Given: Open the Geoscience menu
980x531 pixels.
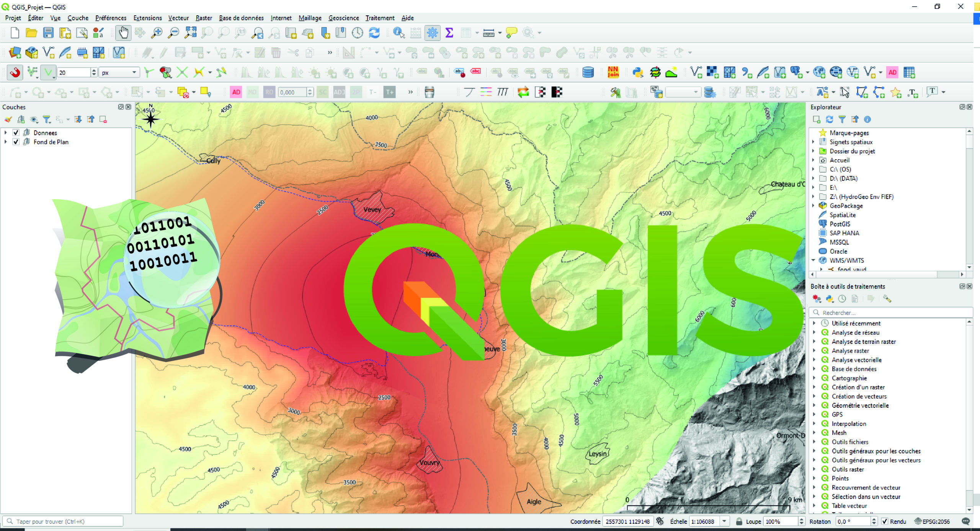Looking at the screenshot, I should (x=343, y=18).
